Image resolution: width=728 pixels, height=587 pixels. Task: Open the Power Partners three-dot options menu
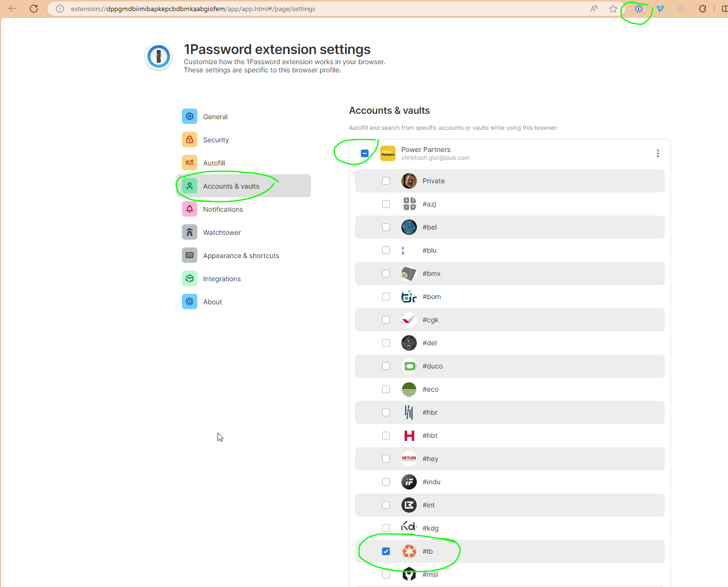click(658, 153)
